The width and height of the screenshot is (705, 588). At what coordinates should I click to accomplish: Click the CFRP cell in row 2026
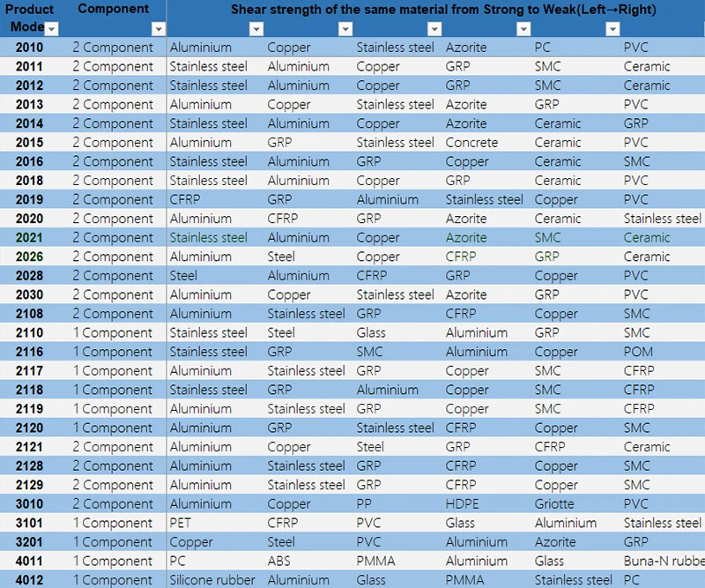460,257
